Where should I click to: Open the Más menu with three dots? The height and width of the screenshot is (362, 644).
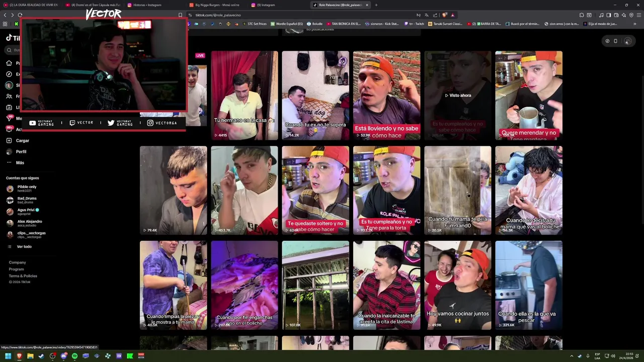[x=15, y=163]
